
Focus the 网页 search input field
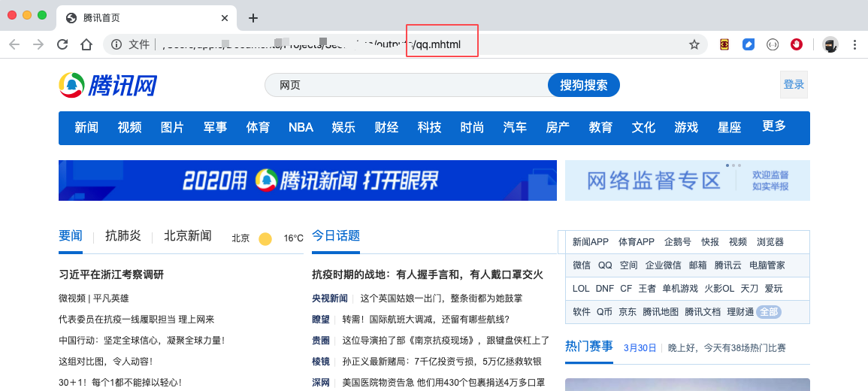407,85
